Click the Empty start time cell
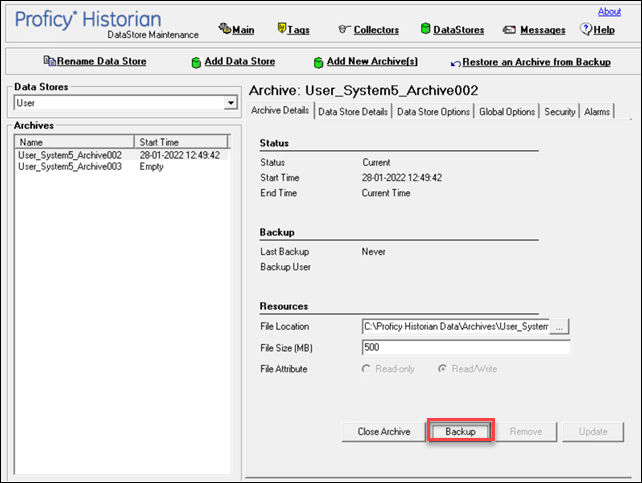 coord(151,167)
